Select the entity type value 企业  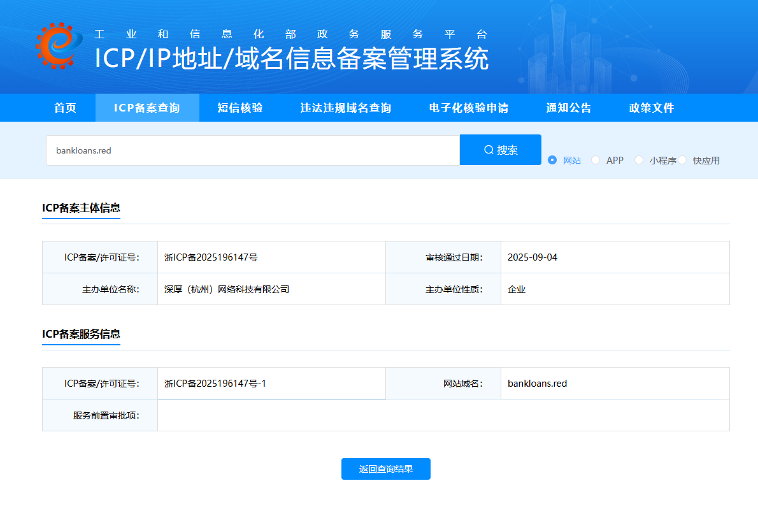pos(517,289)
